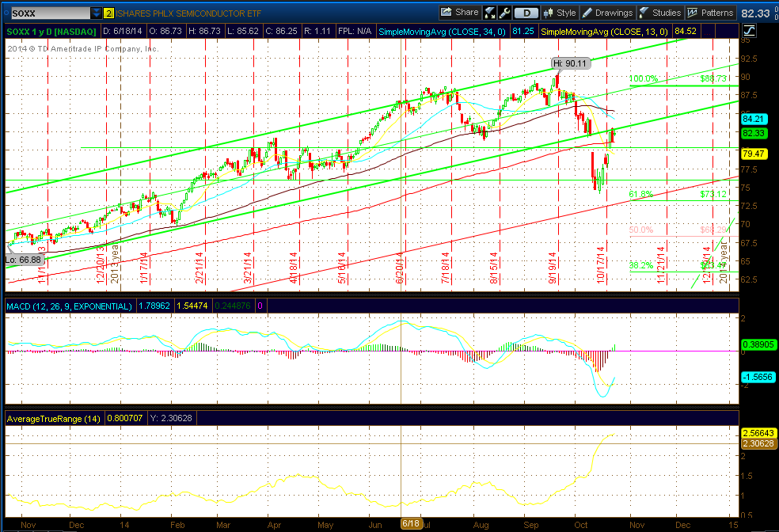Click the 6/18 time axis marker

[x=411, y=525]
